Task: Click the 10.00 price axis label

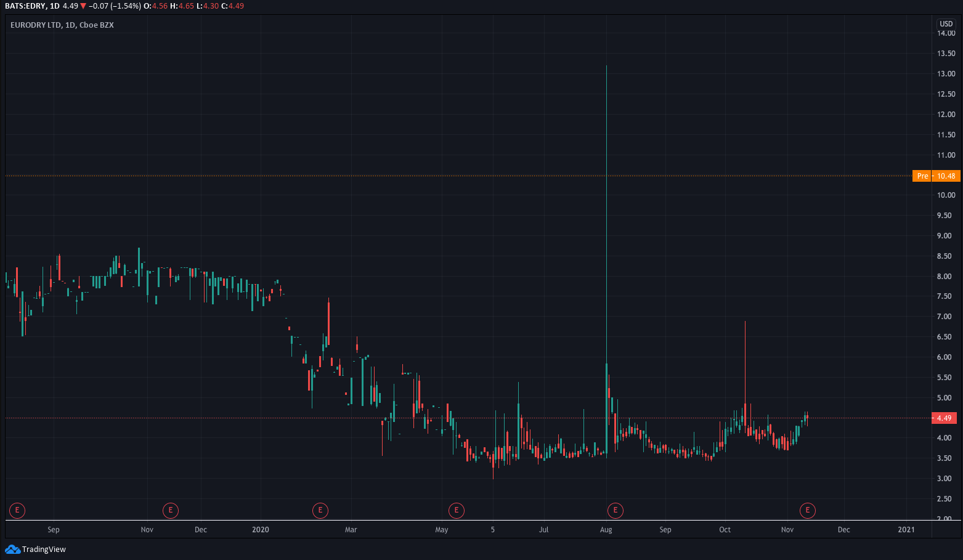Action: click(946, 195)
